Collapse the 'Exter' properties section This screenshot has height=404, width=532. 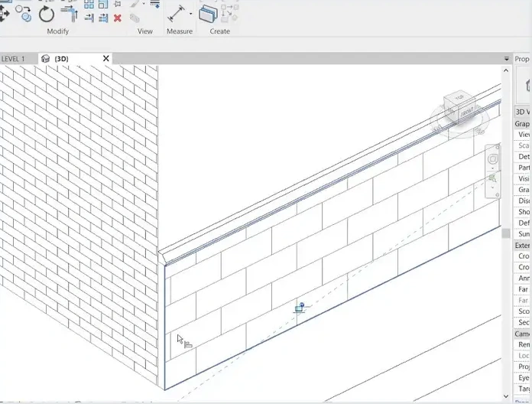[523, 245]
